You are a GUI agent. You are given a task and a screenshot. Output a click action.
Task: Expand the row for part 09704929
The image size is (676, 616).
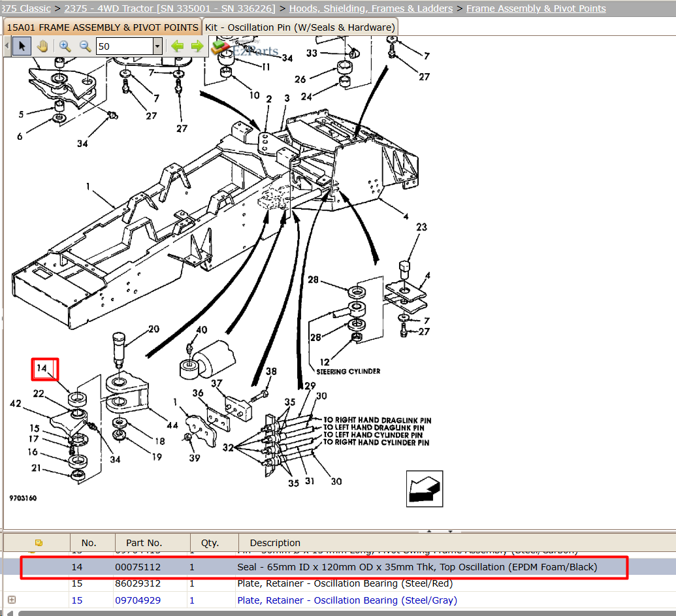pos(12,600)
